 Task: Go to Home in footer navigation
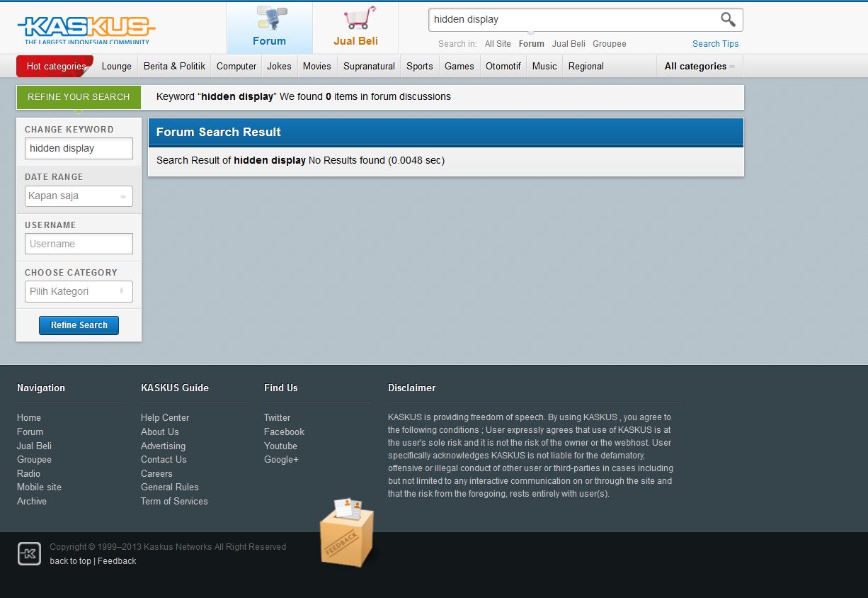coord(29,418)
